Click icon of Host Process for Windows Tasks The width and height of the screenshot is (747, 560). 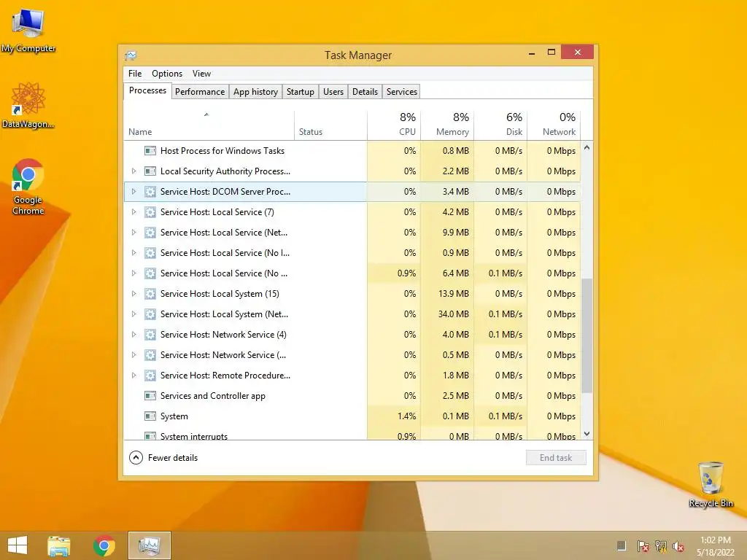[150, 151]
